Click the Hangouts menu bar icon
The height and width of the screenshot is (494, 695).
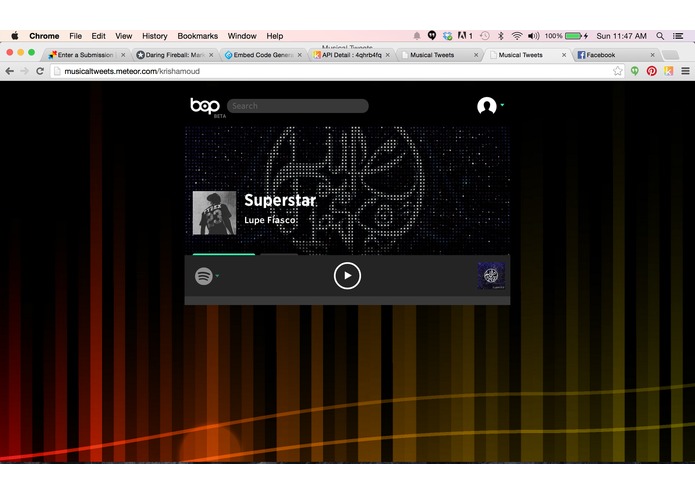(432, 35)
